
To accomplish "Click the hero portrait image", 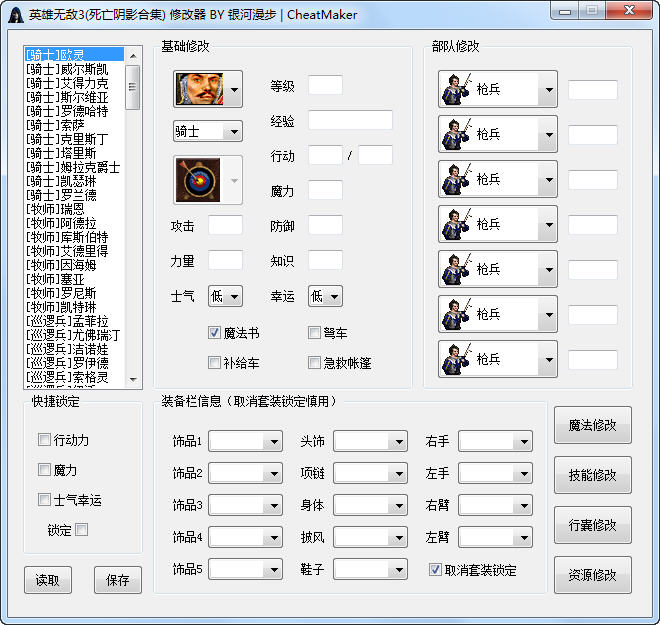I will 199,89.
